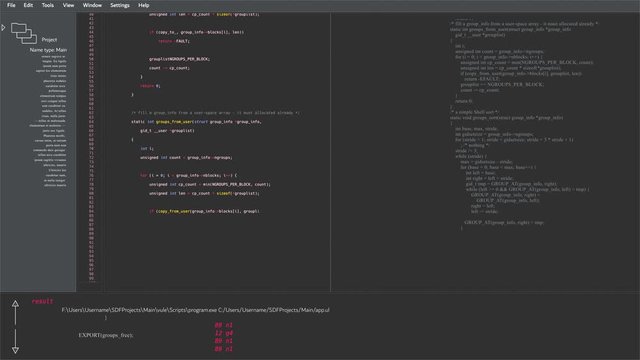Open the Tools menu

48,5
